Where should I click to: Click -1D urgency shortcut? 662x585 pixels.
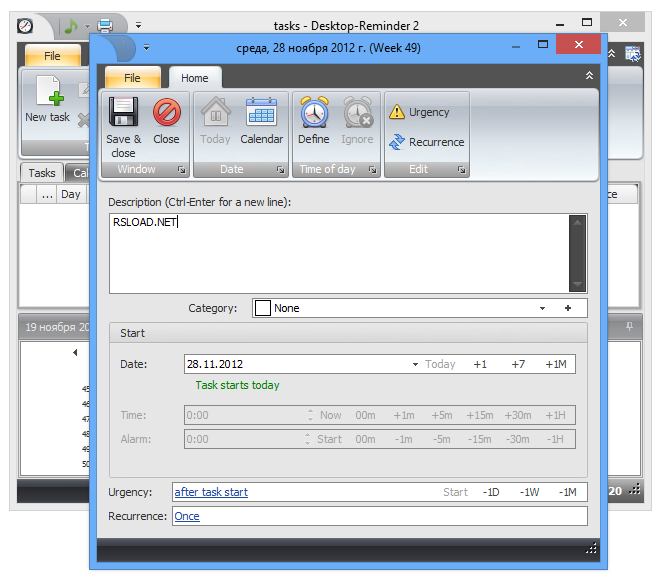[491, 492]
